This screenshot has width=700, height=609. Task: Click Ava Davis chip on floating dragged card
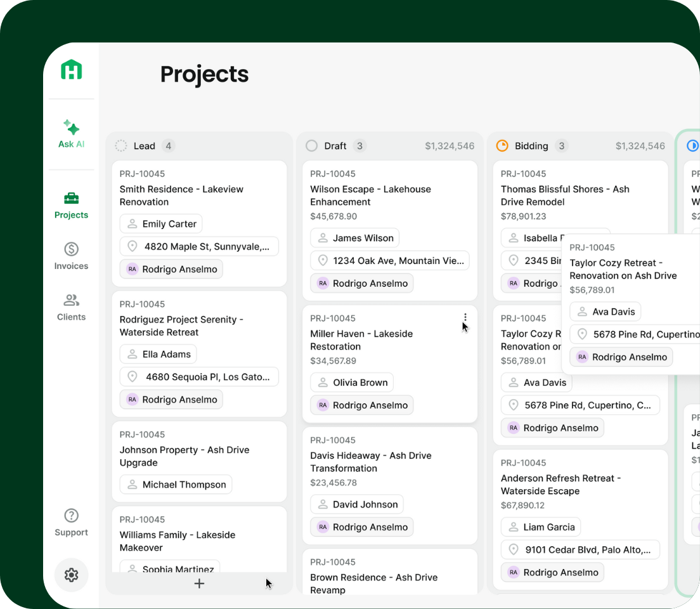tap(606, 311)
